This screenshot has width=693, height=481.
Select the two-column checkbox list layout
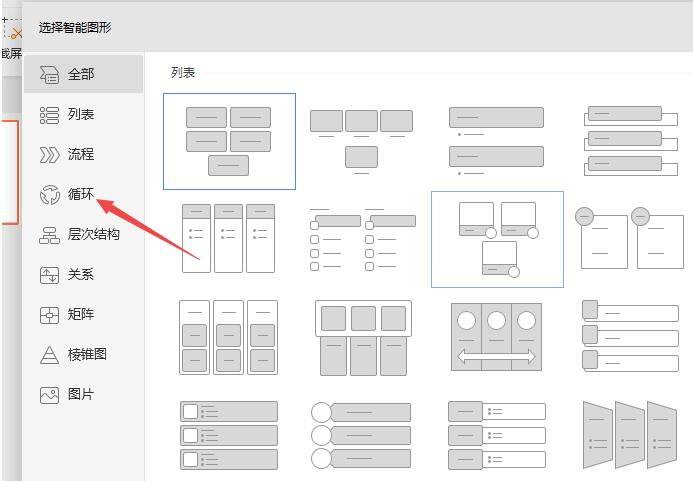(361, 238)
